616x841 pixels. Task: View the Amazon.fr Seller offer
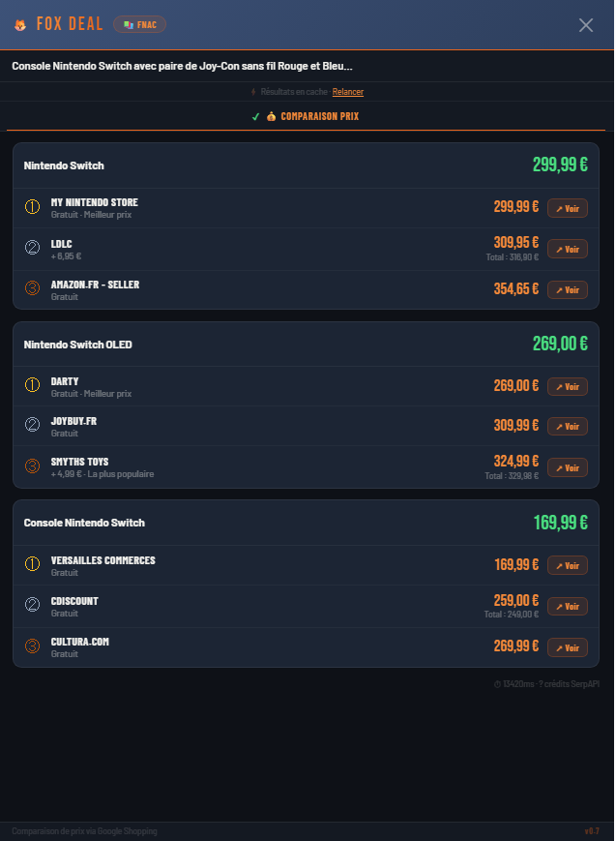(x=567, y=289)
